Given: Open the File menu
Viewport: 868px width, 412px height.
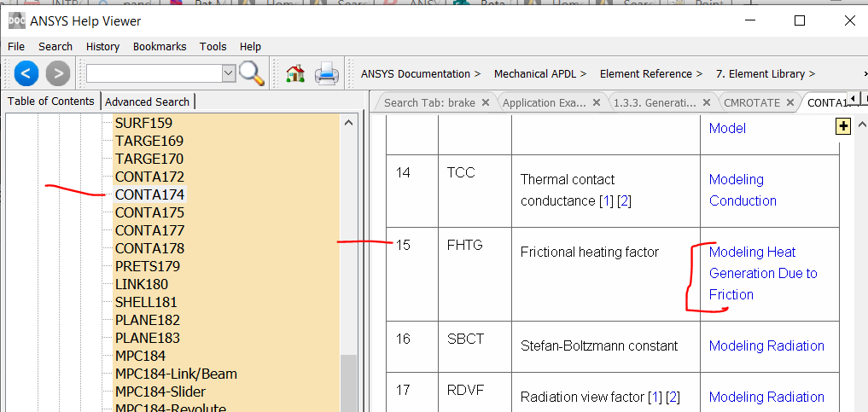Looking at the screenshot, I should 16,46.
